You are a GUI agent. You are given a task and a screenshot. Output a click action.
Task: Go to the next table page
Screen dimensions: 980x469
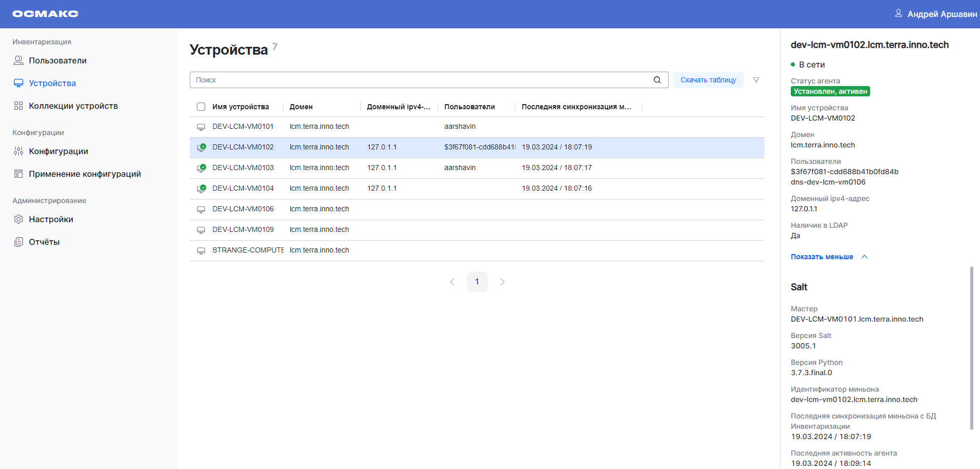tap(502, 282)
